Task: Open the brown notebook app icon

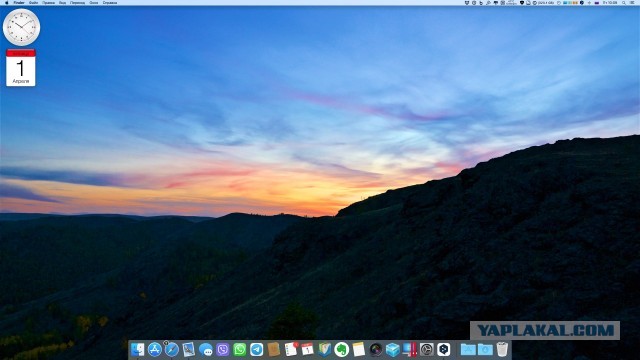Action: pos(273,349)
